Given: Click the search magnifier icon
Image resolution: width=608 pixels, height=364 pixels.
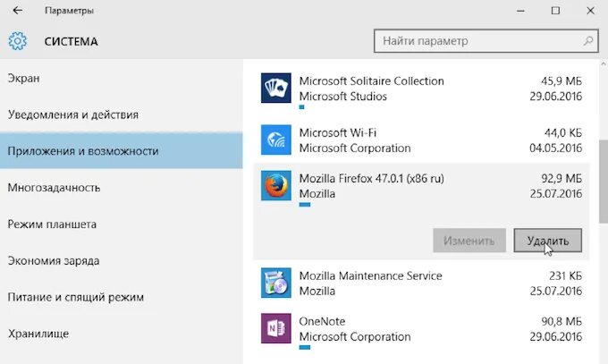Looking at the screenshot, I should point(589,41).
